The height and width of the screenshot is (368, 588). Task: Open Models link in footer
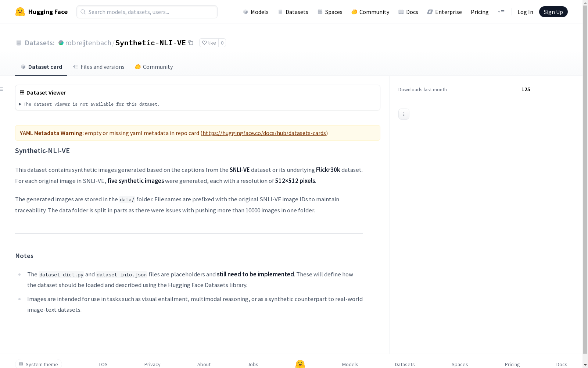pos(350,364)
